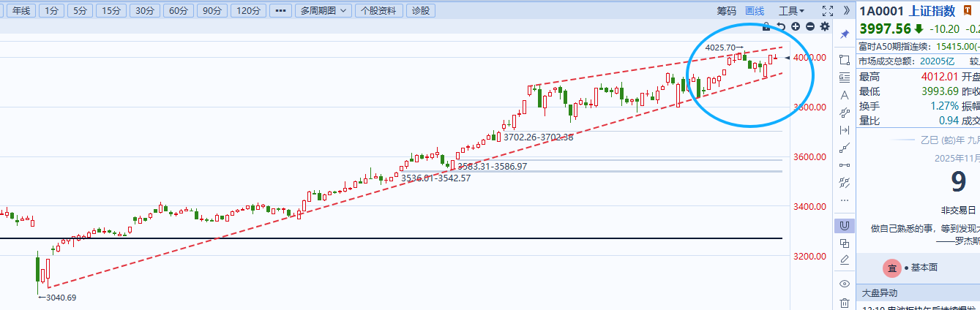Click the 筹码 button

click(x=726, y=10)
